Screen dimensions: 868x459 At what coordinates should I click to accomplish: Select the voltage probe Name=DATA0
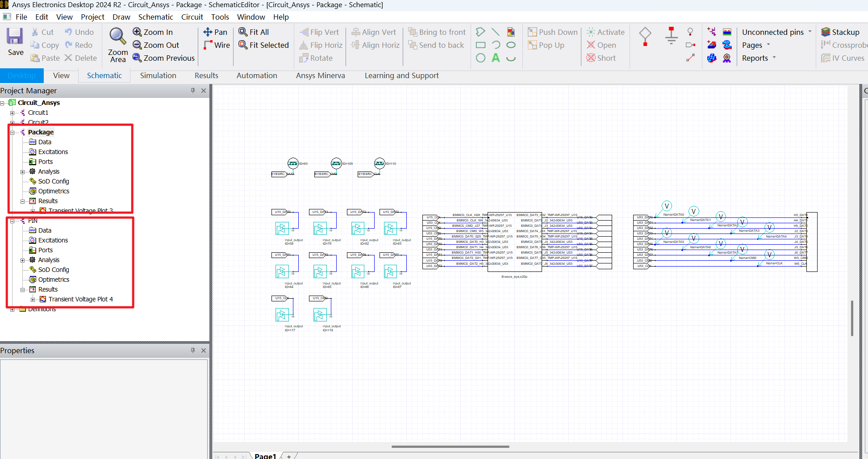point(667,206)
